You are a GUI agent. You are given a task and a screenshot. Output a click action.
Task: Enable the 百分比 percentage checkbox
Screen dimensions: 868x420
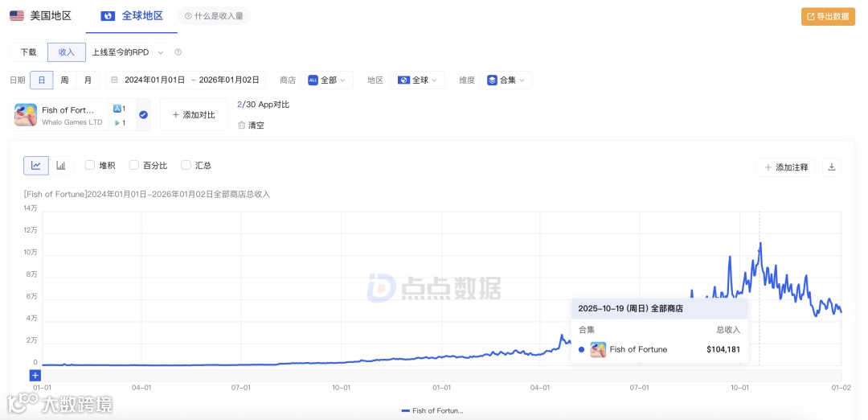tap(133, 165)
